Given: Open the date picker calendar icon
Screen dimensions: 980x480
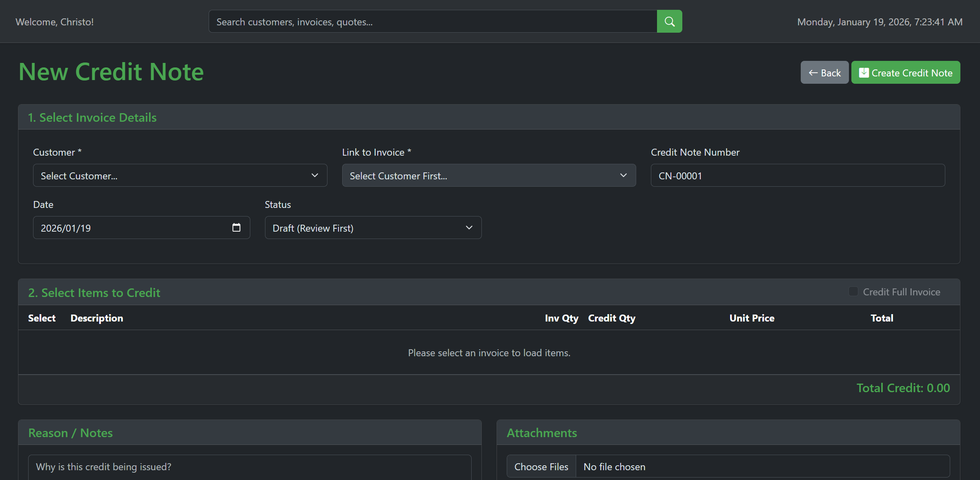Looking at the screenshot, I should pyautogui.click(x=236, y=228).
